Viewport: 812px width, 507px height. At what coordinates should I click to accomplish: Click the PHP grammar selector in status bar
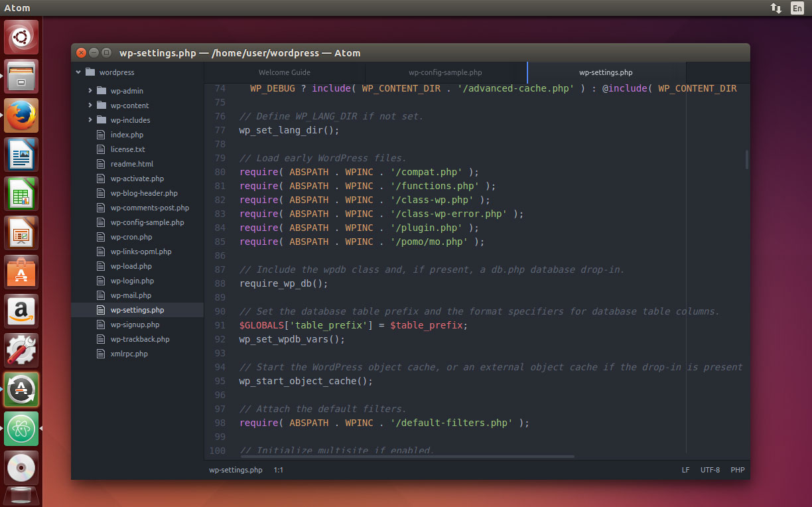coord(737,470)
